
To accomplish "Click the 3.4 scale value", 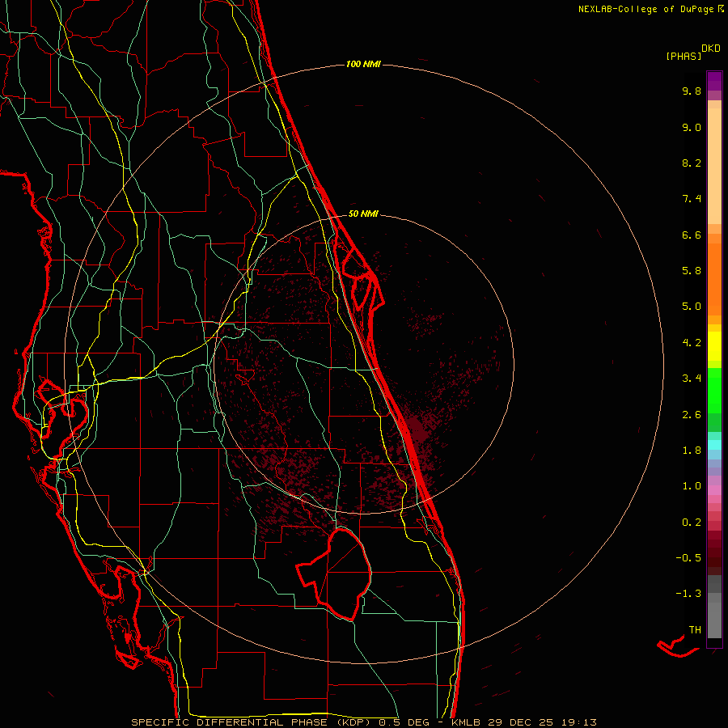I will (692, 379).
